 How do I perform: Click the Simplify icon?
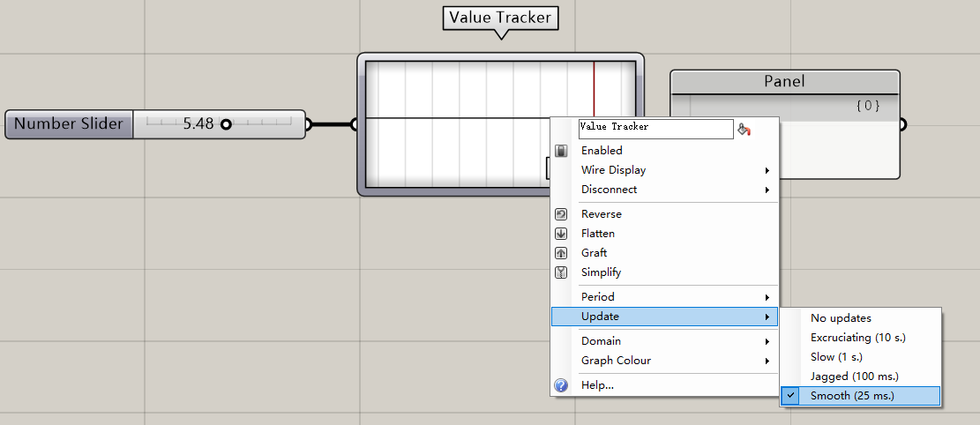pos(561,272)
